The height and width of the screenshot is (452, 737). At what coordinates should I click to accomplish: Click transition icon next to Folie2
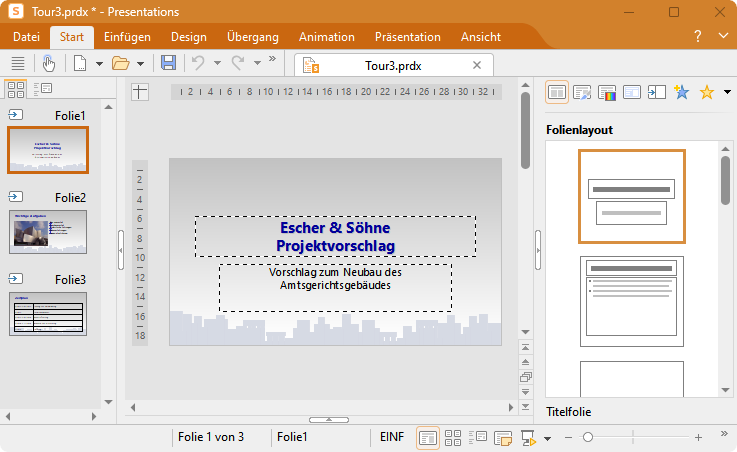[x=16, y=197]
